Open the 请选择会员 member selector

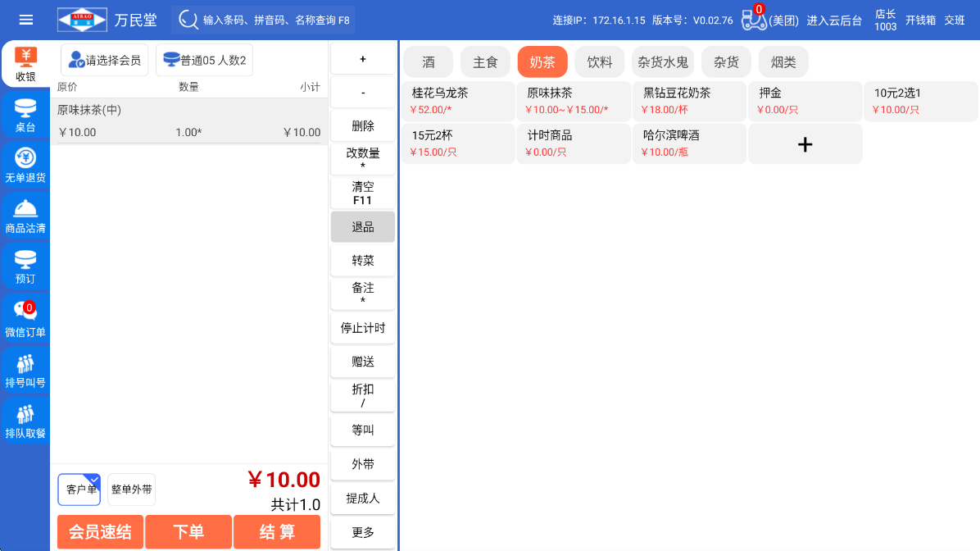point(105,60)
